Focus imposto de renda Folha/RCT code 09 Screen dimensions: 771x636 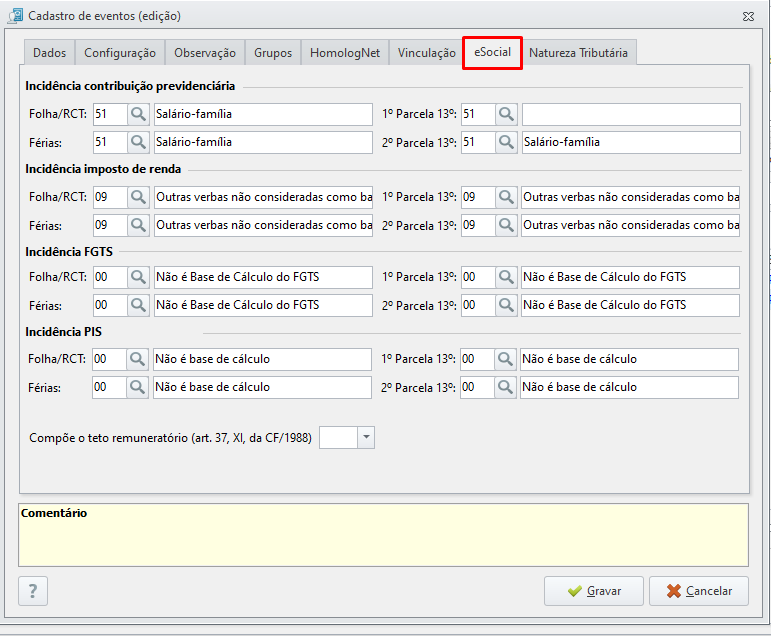coord(111,197)
